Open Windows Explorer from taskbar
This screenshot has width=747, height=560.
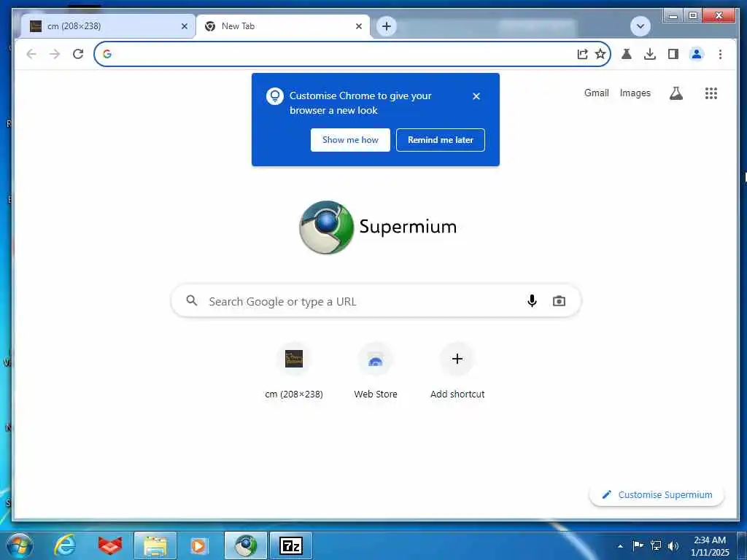[155, 545]
